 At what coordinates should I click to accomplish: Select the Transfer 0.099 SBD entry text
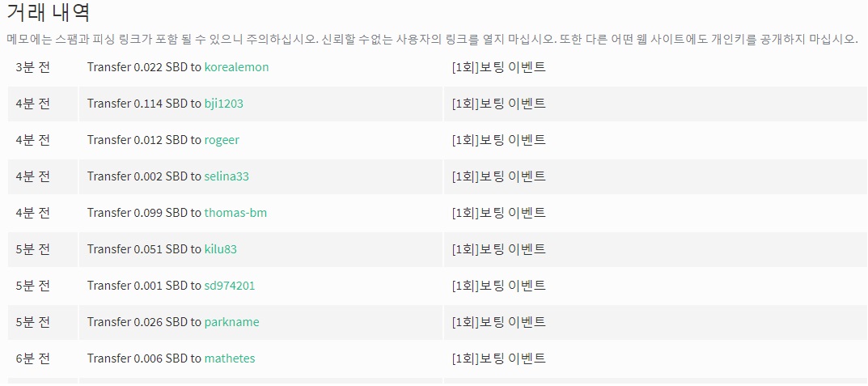[x=138, y=213]
